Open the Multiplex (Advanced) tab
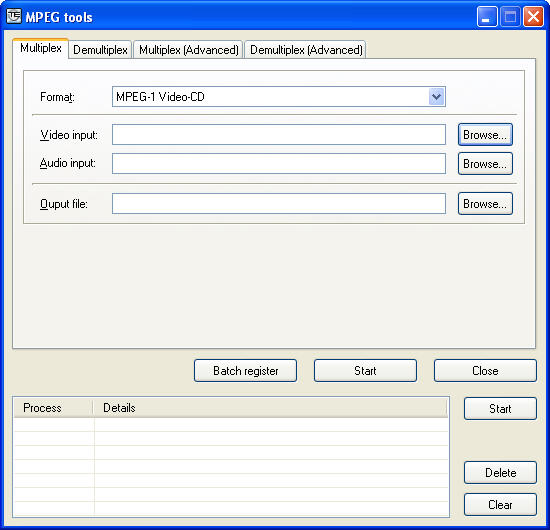The image size is (550, 530). pos(188,49)
